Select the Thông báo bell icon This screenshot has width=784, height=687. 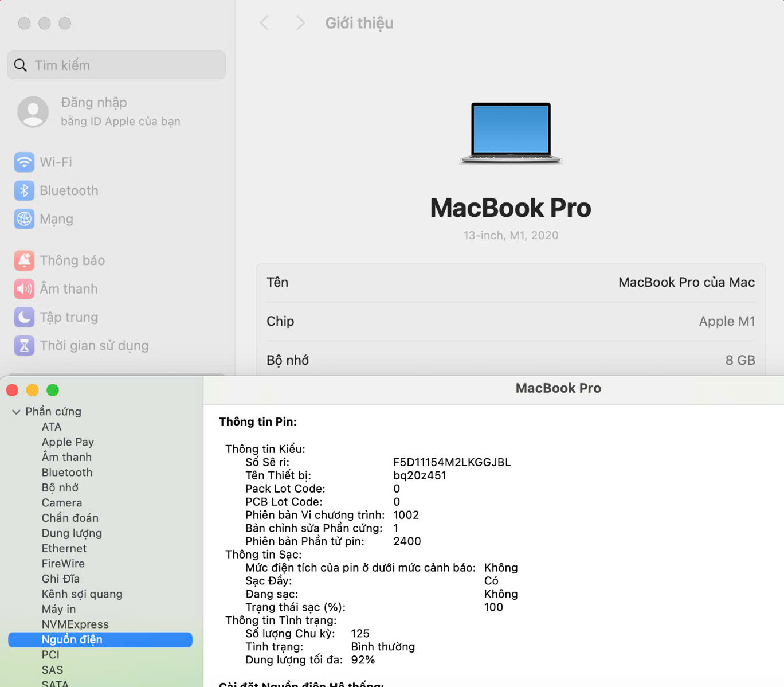point(24,260)
